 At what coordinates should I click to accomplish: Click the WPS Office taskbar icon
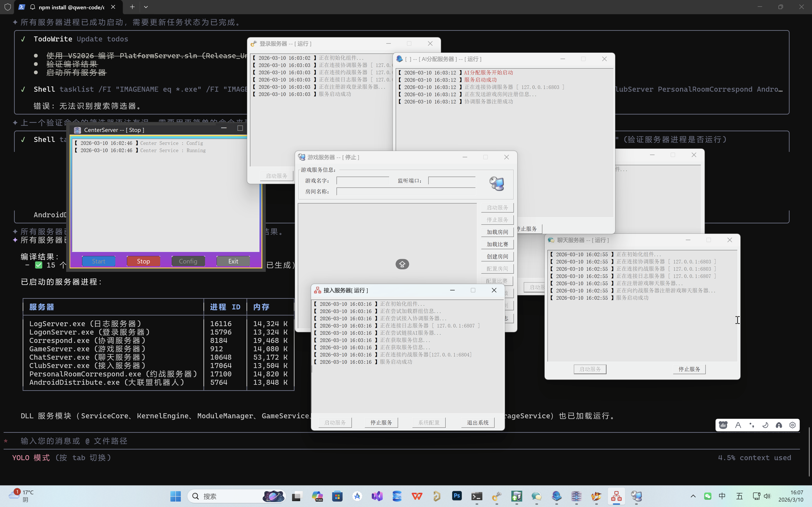pos(417,496)
